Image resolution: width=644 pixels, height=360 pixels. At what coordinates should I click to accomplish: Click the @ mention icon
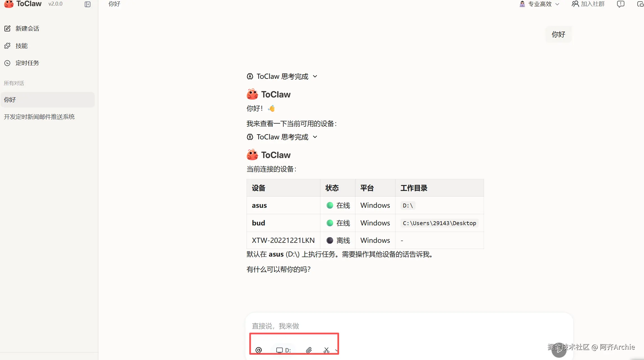259,350
